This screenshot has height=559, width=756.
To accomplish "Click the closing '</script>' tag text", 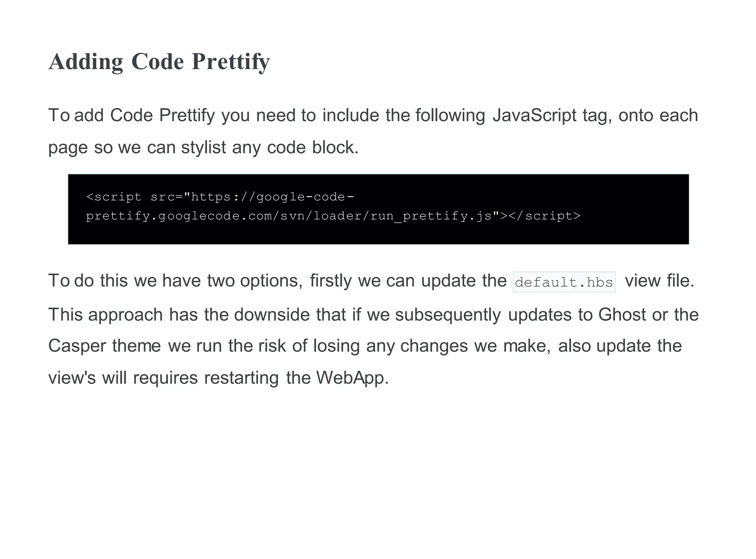I will (544, 216).
